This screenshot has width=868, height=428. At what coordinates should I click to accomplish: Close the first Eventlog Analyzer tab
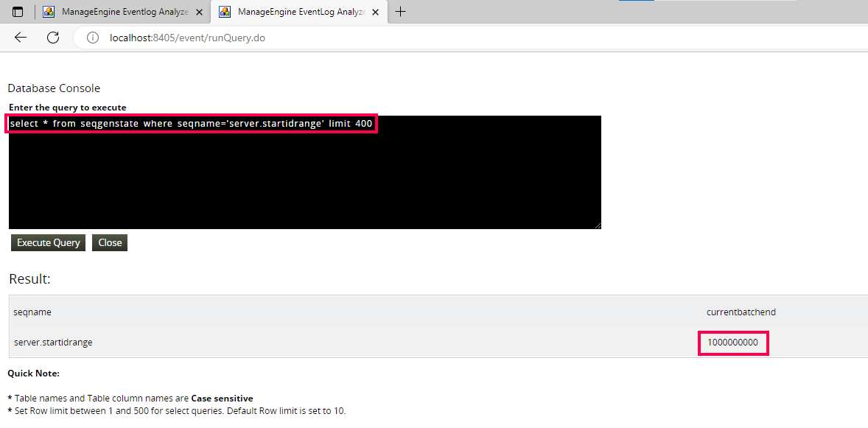pos(199,12)
